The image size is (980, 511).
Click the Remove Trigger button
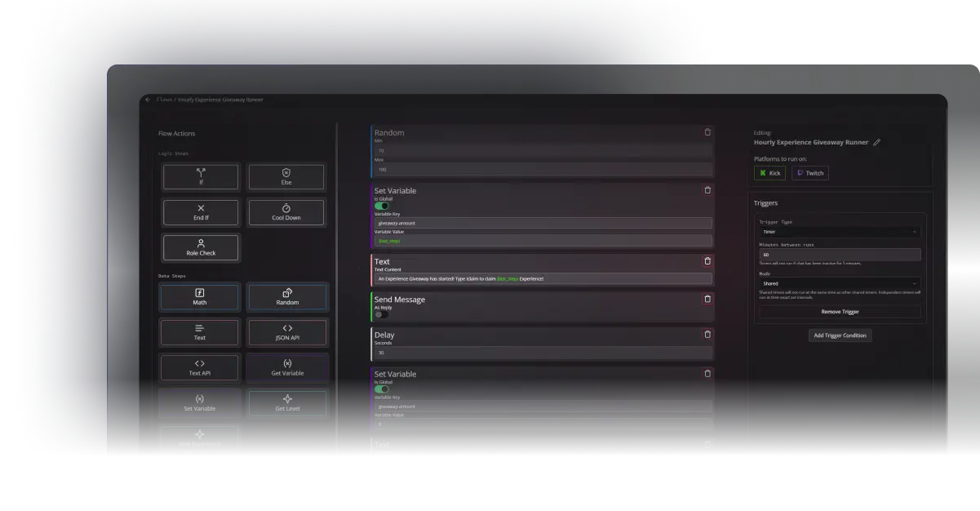(840, 311)
